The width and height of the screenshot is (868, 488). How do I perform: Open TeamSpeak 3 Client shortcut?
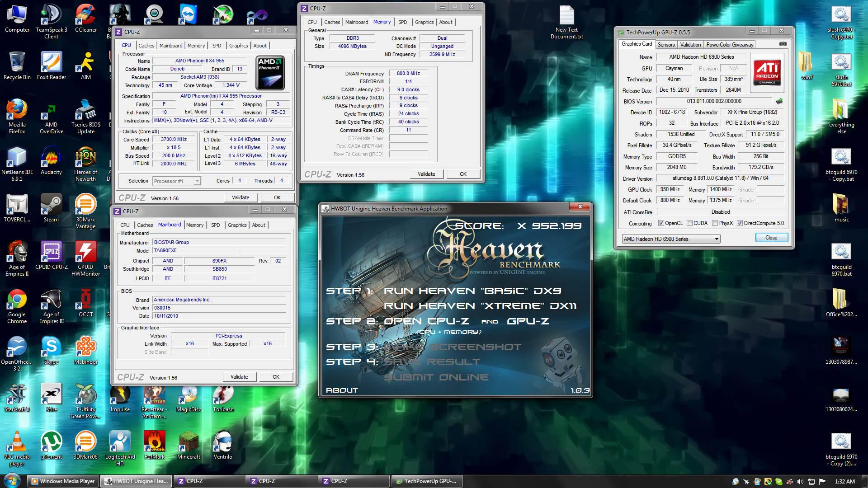pyautogui.click(x=51, y=22)
